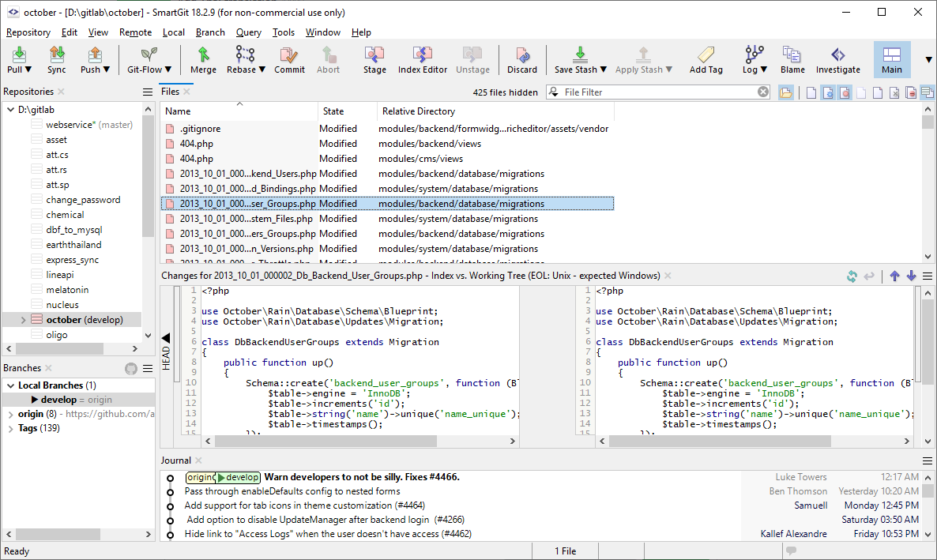Click the GitHub icon in Branches panel
Image resolution: width=937 pixels, height=560 pixels.
(x=131, y=369)
